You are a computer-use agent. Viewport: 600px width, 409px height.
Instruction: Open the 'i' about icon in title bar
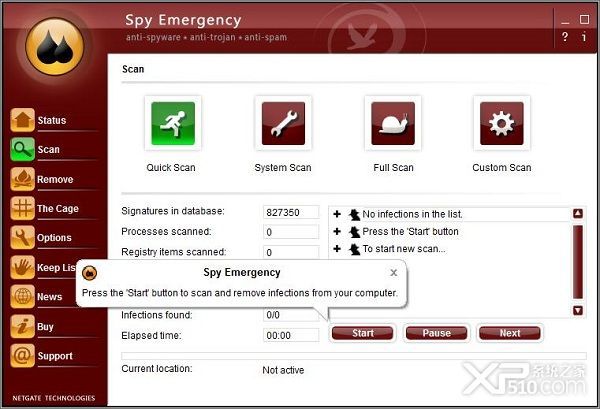coord(584,37)
